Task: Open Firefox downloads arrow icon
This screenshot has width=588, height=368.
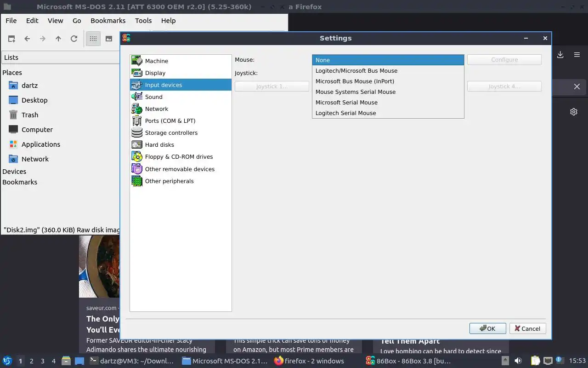Action: tap(560, 55)
